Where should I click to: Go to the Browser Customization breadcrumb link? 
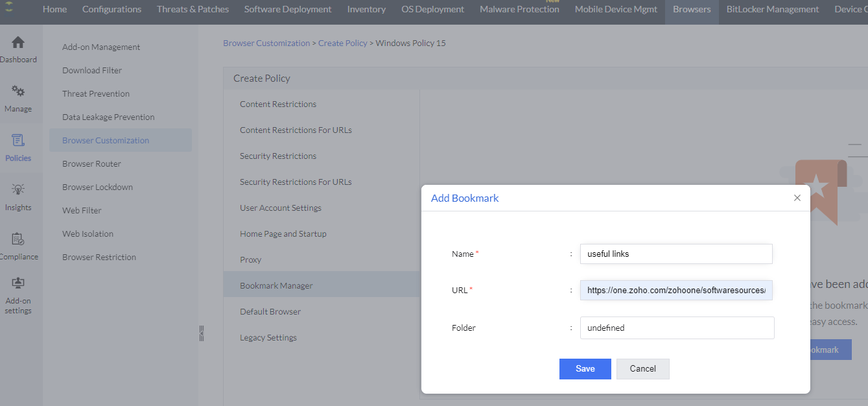pos(266,43)
